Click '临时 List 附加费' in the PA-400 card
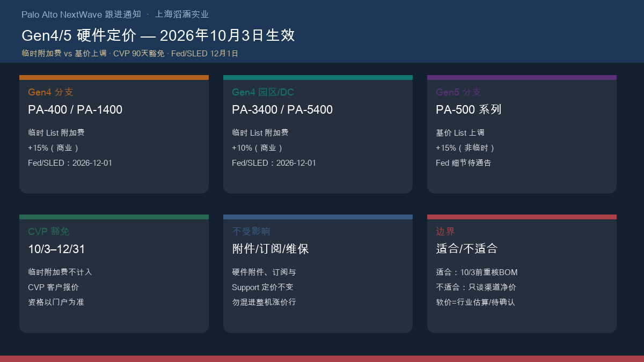This screenshot has width=644, height=362. pyautogui.click(x=56, y=133)
